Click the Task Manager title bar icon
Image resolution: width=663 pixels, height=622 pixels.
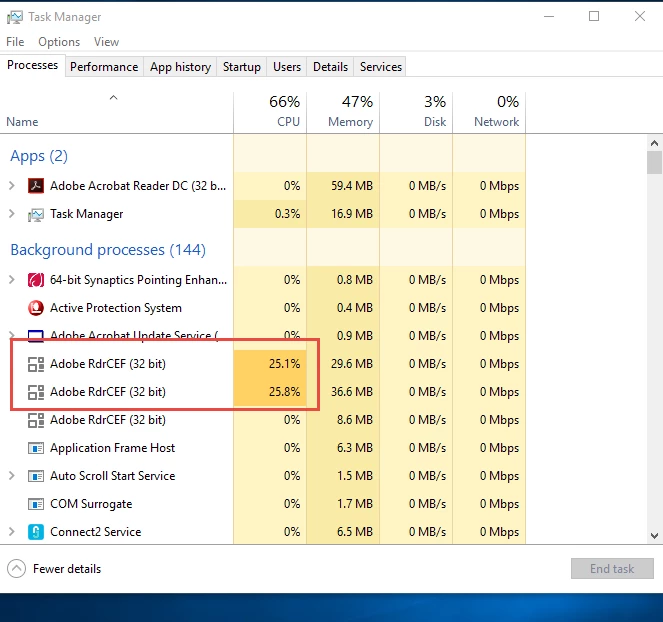coord(15,17)
